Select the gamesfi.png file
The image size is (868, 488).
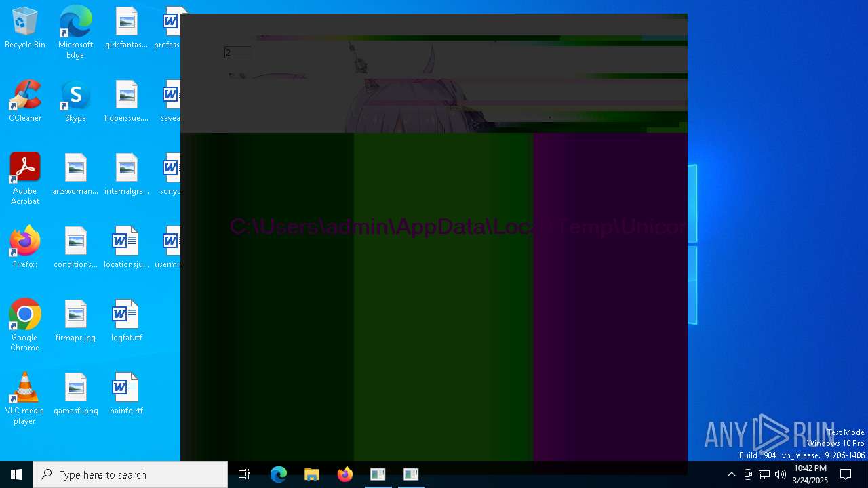click(75, 394)
